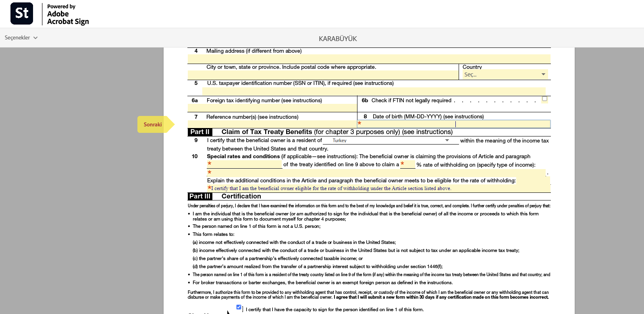The height and width of the screenshot is (314, 644).
Task: Click the 'Powered by Adobe Acrobat Sign' text
Action: tap(68, 14)
